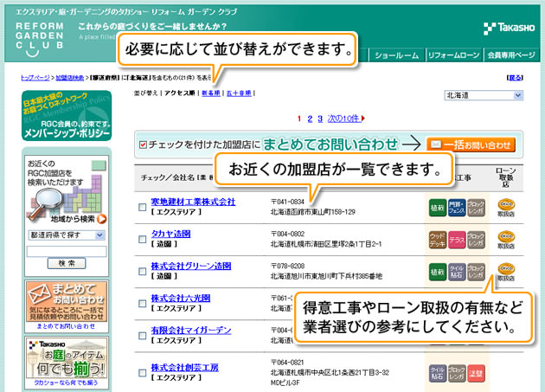Open the ショールーム tab
545x392 pixels.
396,55
